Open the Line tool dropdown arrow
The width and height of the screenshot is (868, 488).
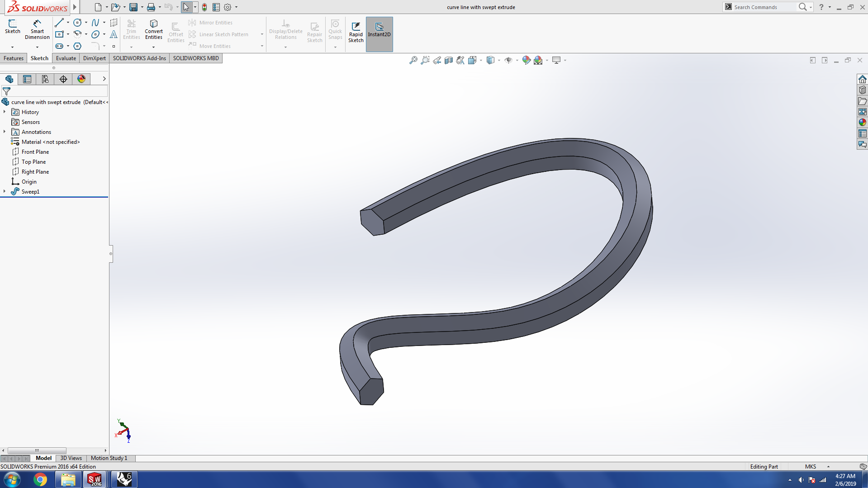pyautogui.click(x=68, y=23)
